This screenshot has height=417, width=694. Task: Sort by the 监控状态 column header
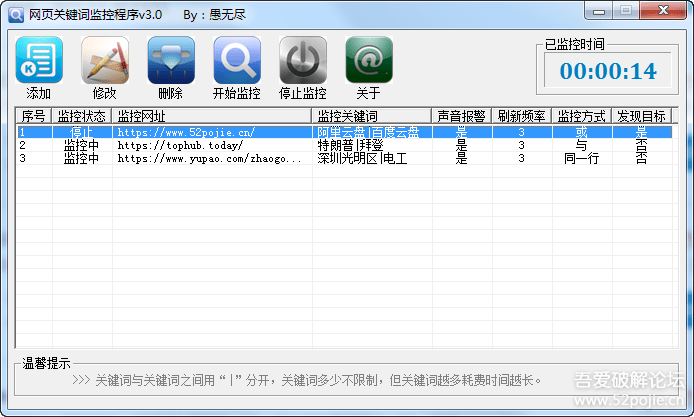(81, 116)
